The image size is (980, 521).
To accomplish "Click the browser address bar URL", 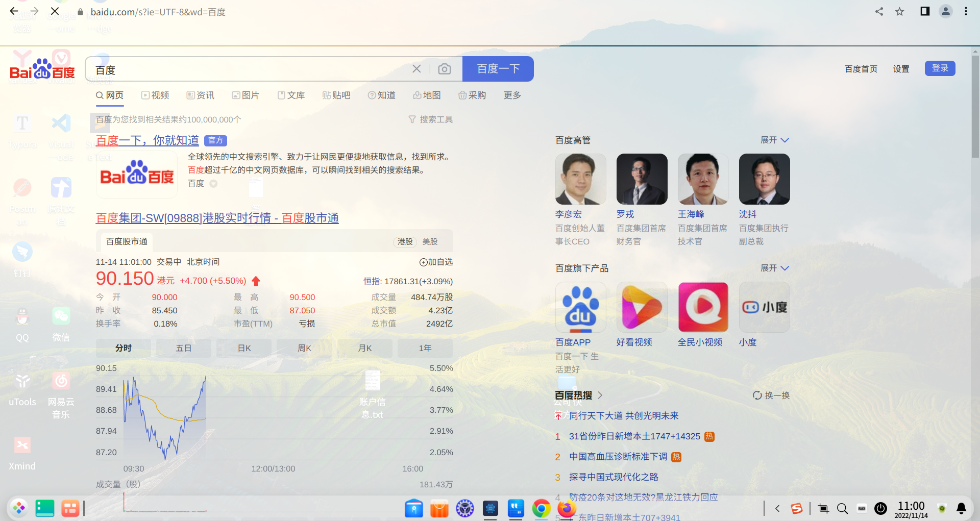I will (x=158, y=12).
